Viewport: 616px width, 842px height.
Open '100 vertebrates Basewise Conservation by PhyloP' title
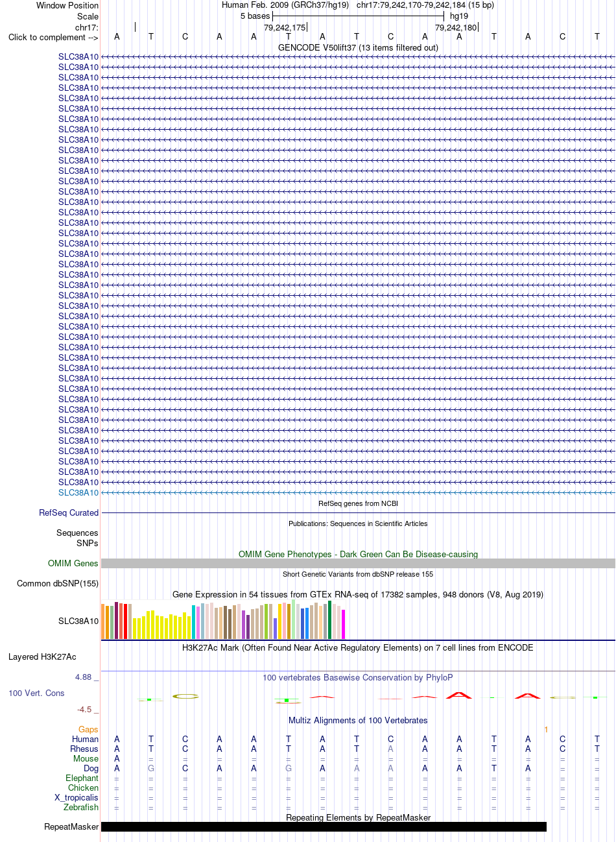click(358, 677)
